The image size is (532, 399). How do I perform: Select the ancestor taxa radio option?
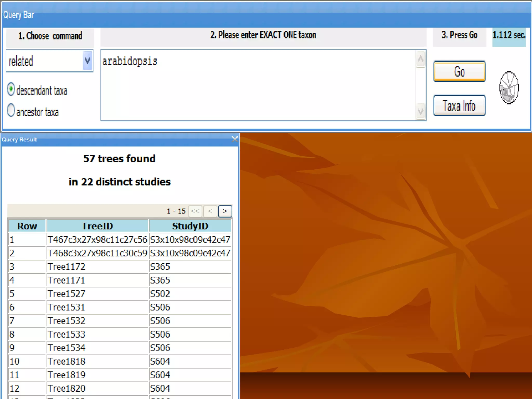(11, 110)
